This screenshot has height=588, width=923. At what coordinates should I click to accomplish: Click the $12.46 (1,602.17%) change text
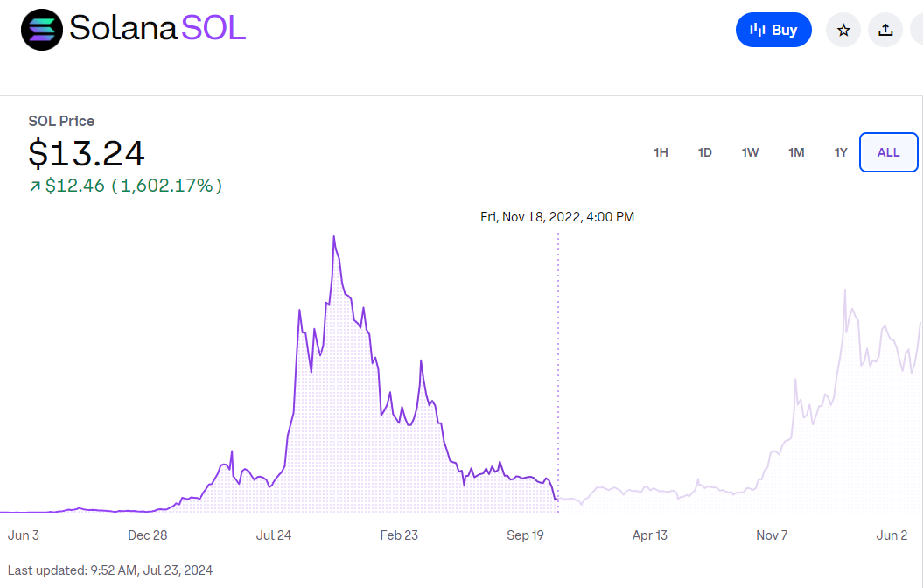(134, 185)
